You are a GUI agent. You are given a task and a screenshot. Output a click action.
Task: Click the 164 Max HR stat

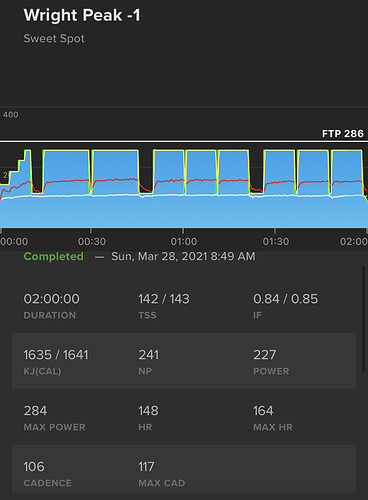273,417
